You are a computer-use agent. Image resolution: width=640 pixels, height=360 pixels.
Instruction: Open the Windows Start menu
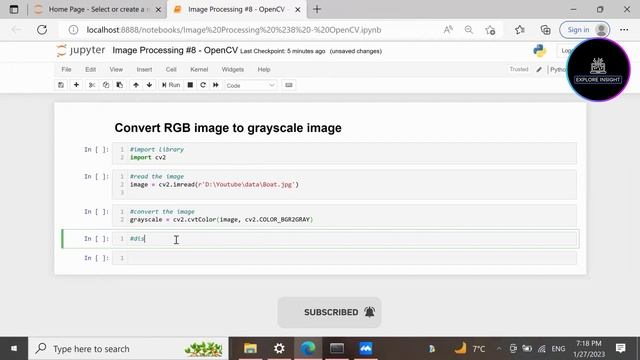(14, 349)
